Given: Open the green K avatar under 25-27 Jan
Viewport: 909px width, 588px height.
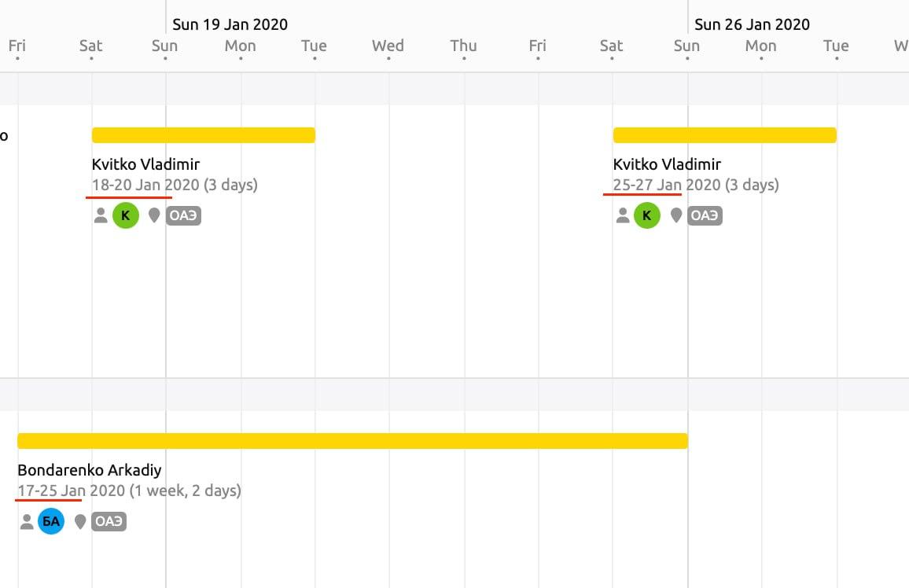Looking at the screenshot, I should [647, 215].
